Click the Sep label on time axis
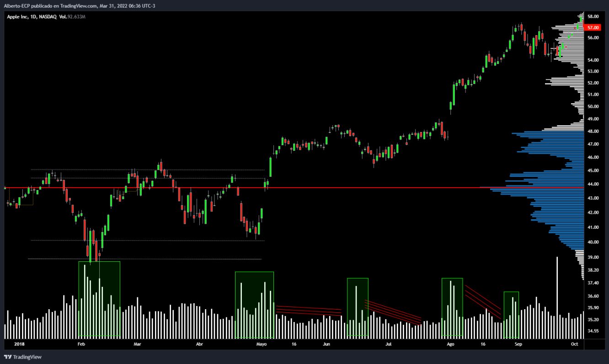The height and width of the screenshot is (364, 609). [x=518, y=344]
